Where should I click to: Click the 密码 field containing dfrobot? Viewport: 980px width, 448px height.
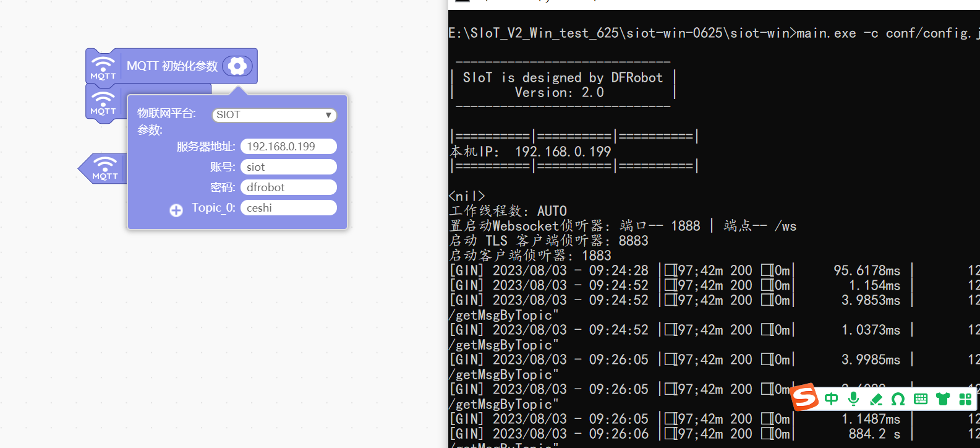point(289,187)
